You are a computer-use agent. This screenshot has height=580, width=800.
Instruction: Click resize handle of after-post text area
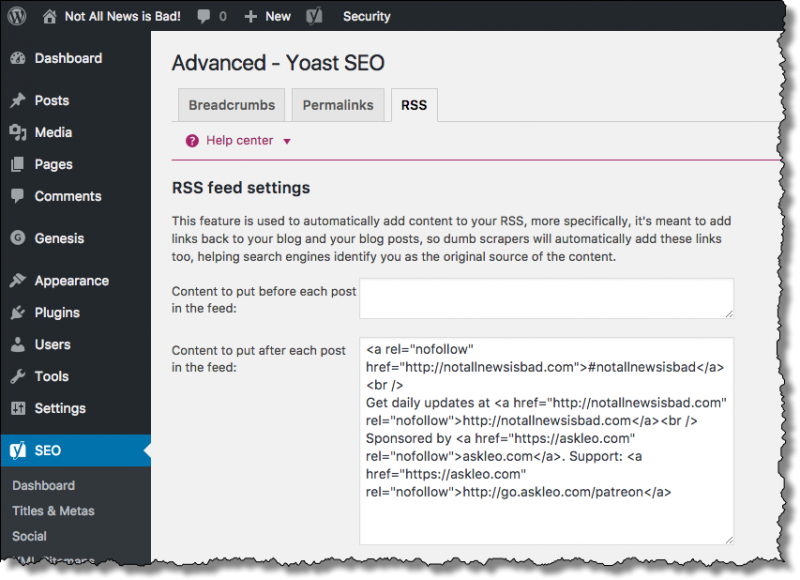click(x=729, y=540)
